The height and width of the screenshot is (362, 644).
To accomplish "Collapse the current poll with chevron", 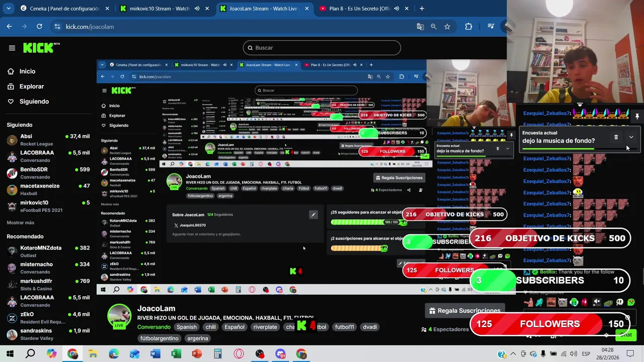I will click(x=631, y=137).
